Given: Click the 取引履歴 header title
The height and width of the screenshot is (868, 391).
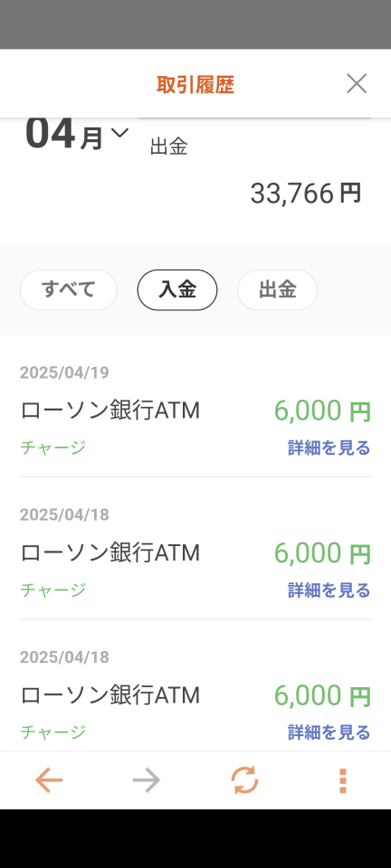Looking at the screenshot, I should 195,85.
